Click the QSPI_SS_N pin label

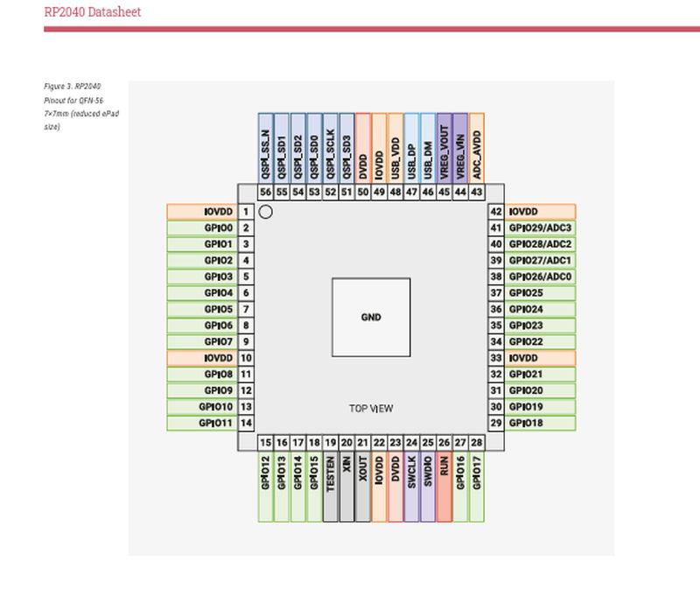pyautogui.click(x=266, y=148)
